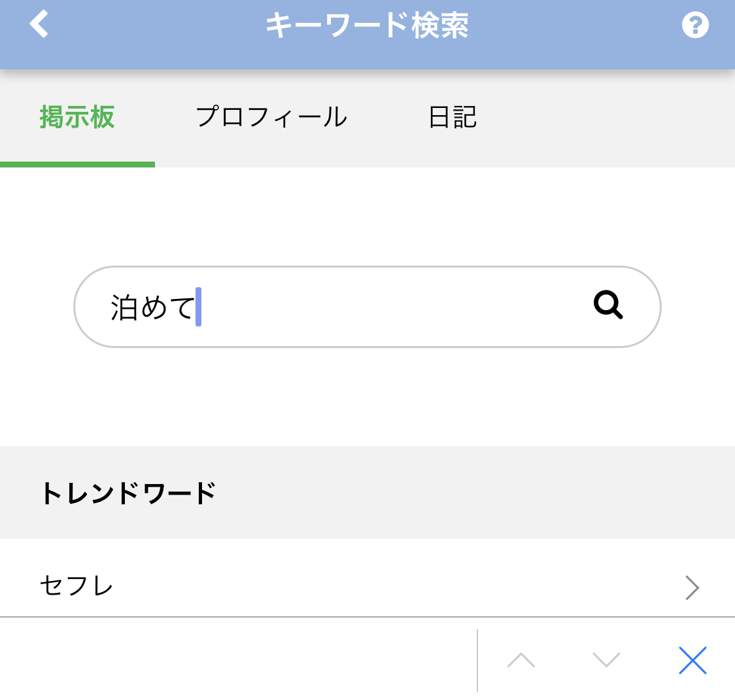This screenshot has width=735, height=700.
Task: Tap the down arrow on keyboard toolbar
Action: (x=606, y=660)
